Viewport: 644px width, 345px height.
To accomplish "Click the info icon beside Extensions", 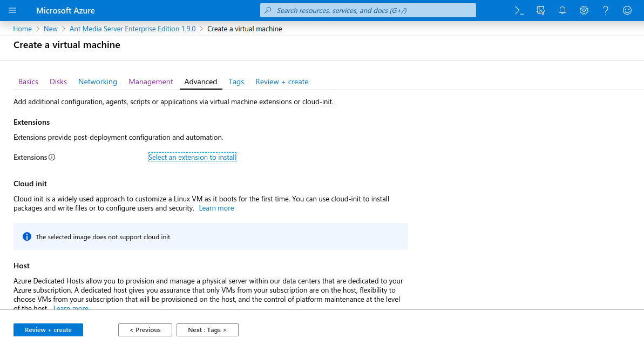I will 52,157.
